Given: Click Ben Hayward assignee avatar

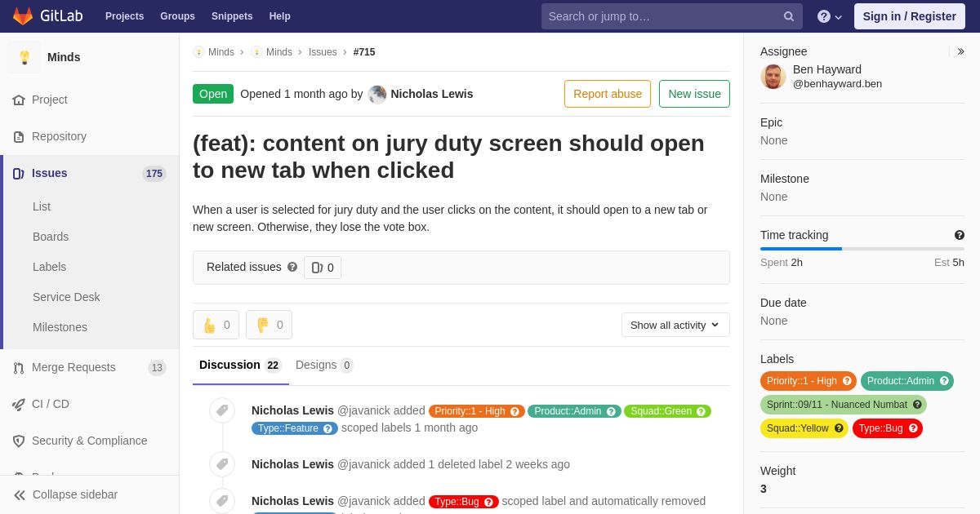Looking at the screenshot, I should (773, 77).
